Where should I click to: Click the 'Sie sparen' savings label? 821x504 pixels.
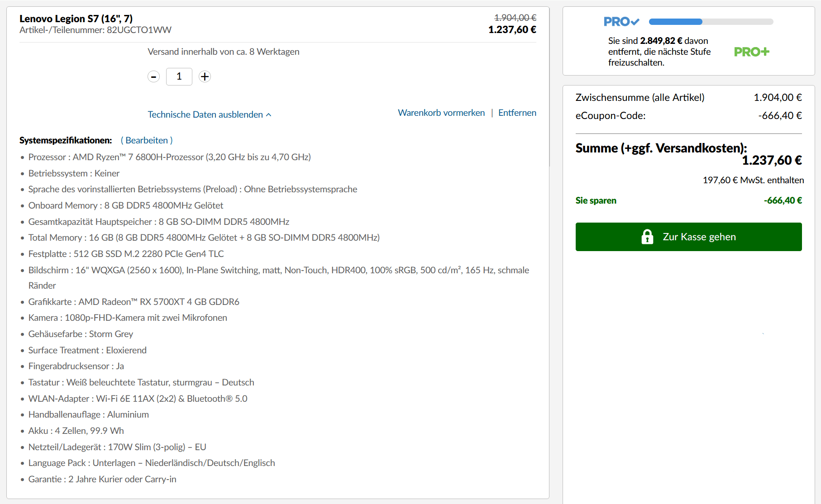tap(596, 200)
